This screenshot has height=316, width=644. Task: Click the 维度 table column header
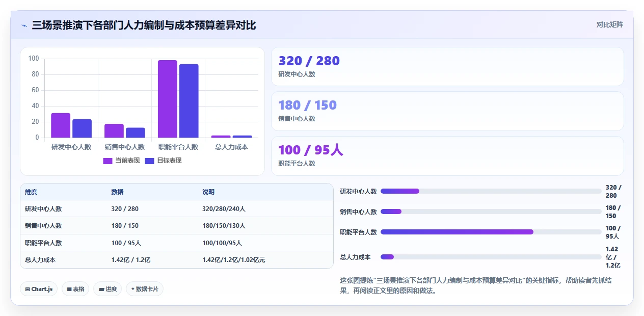pos(31,192)
